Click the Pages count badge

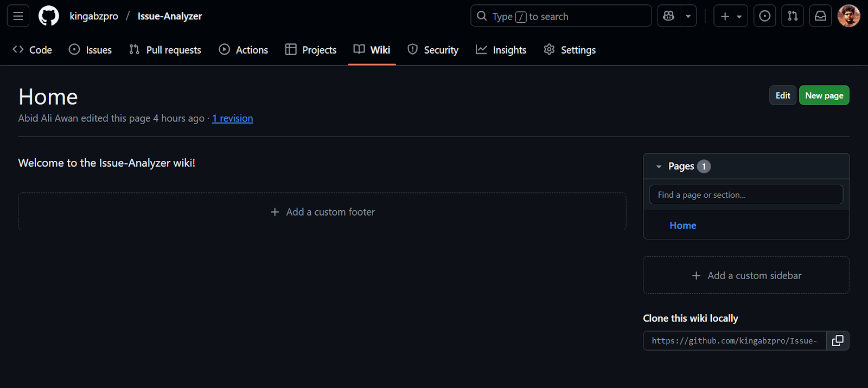click(704, 166)
